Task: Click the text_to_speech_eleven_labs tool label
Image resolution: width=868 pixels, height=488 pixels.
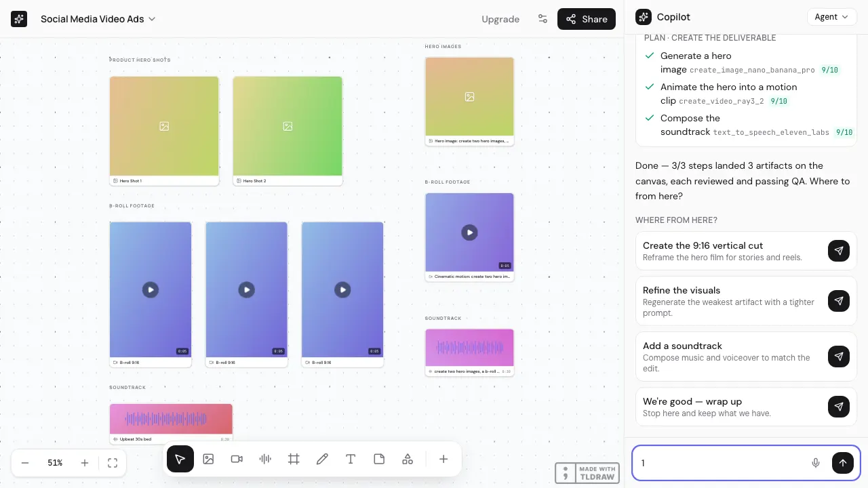Action: [771, 132]
